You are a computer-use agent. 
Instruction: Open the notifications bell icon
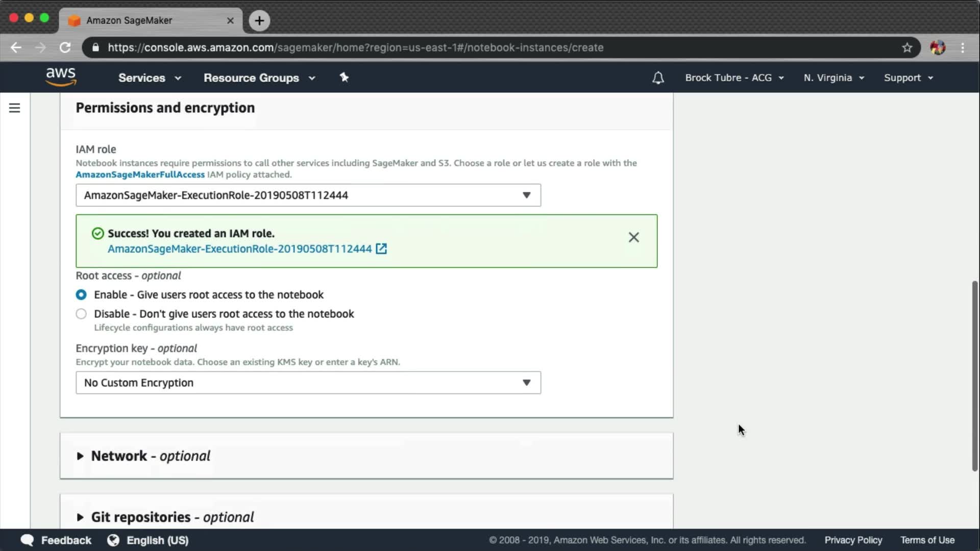coord(658,78)
